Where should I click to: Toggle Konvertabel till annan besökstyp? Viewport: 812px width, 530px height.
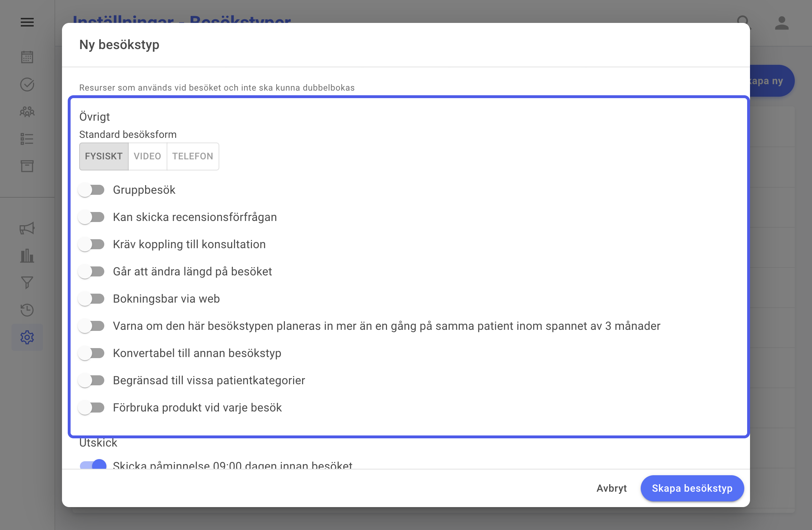click(92, 353)
